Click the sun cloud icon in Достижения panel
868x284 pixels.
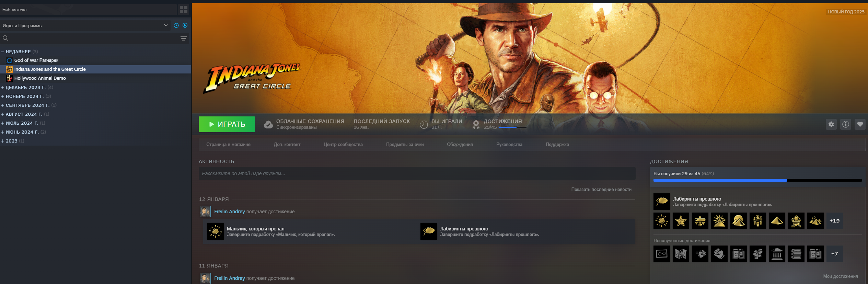662,221
